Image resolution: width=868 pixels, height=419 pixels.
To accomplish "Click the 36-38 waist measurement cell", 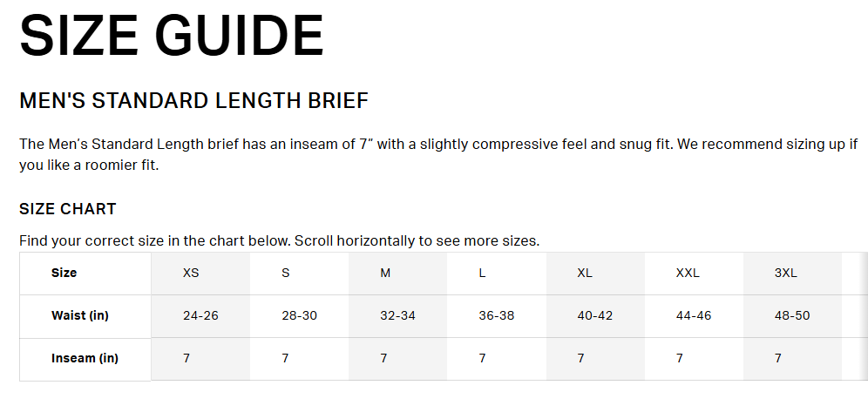I will click(x=496, y=315).
